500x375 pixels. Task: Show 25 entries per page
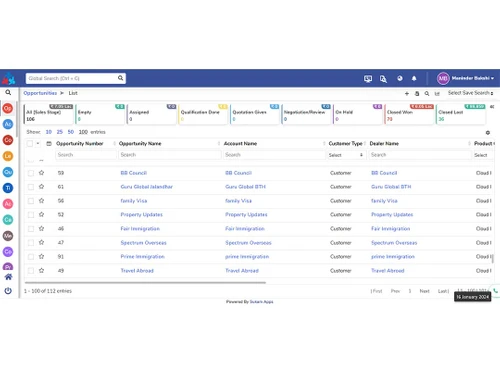pos(60,132)
